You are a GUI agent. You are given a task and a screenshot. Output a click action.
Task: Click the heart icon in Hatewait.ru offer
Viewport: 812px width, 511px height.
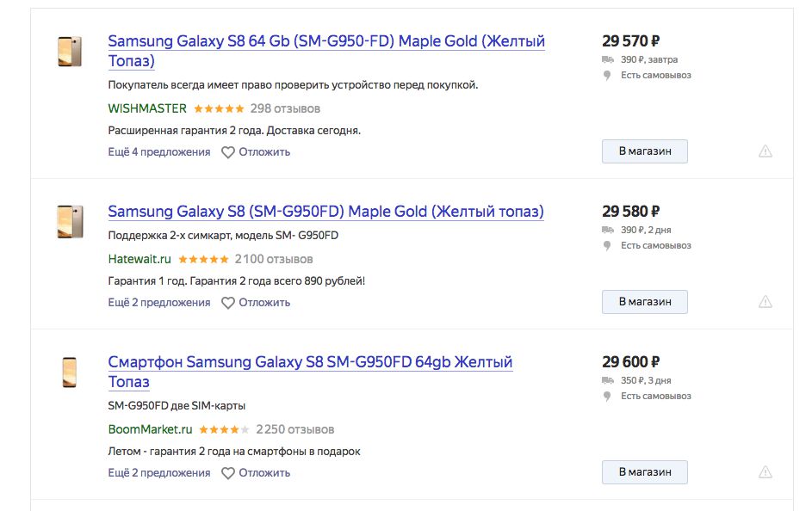pyautogui.click(x=228, y=303)
